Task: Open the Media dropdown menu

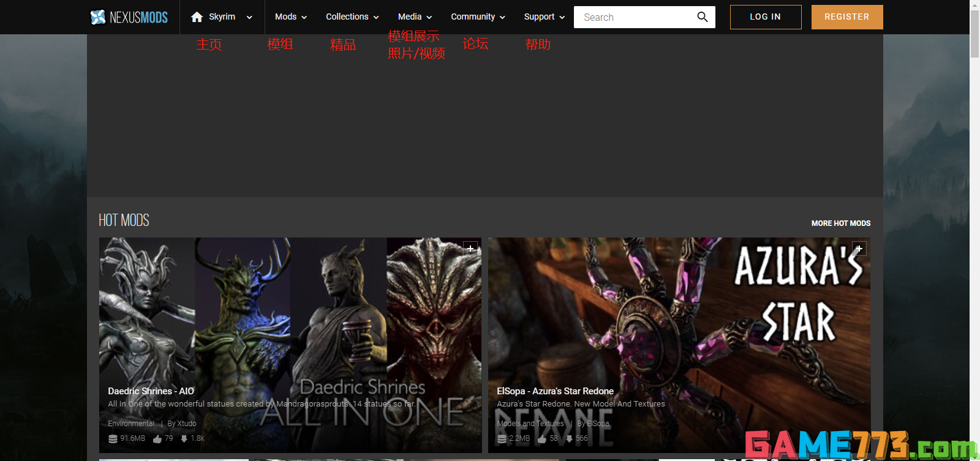Action: [x=415, y=17]
